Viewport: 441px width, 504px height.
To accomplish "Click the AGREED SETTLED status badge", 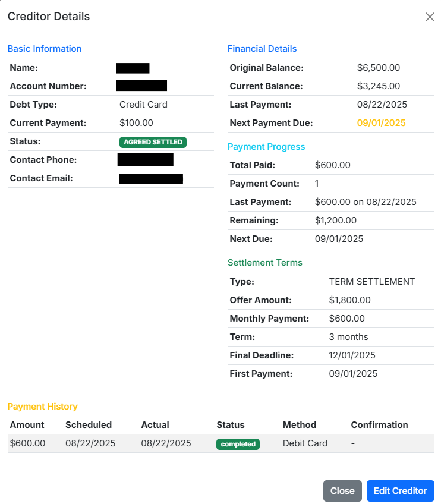I will click(152, 141).
